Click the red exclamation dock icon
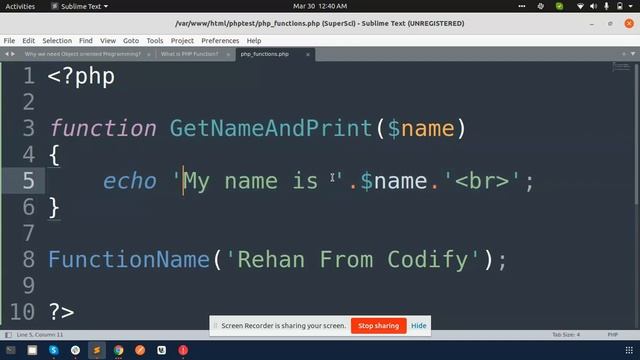The width and height of the screenshot is (640, 360). [183, 350]
